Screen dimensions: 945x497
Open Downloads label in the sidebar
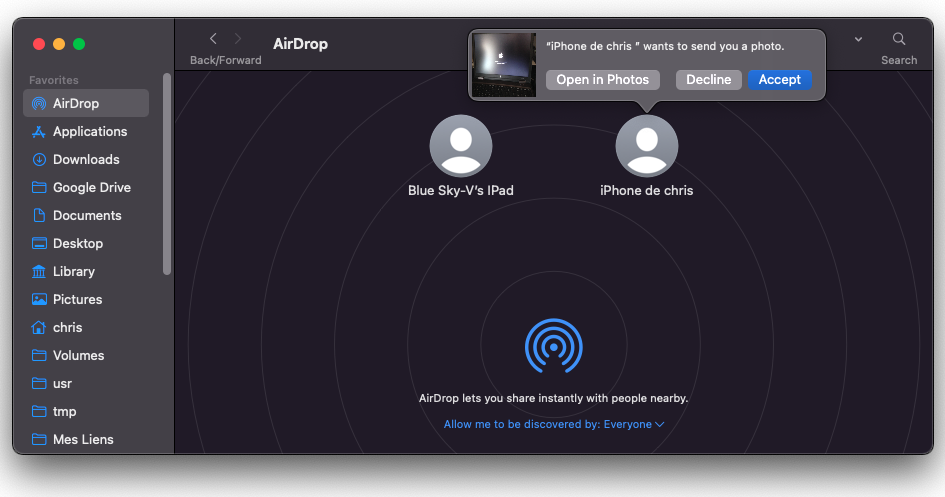pyautogui.click(x=86, y=160)
